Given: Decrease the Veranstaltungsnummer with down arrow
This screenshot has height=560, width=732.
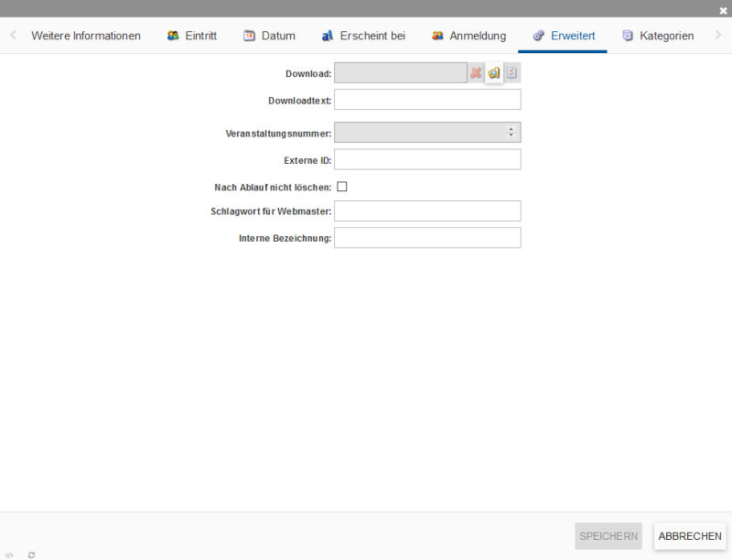Looking at the screenshot, I should 511,136.
